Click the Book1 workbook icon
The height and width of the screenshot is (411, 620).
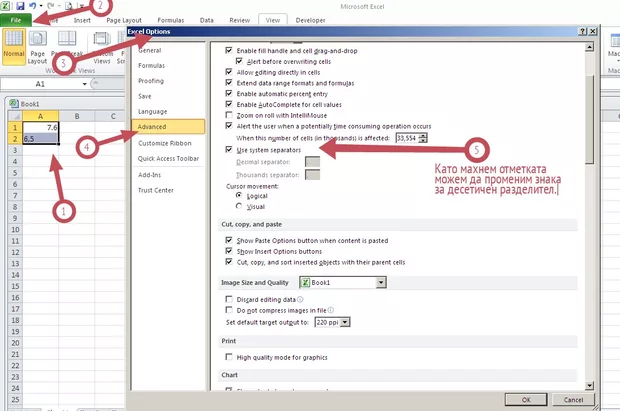(14, 104)
